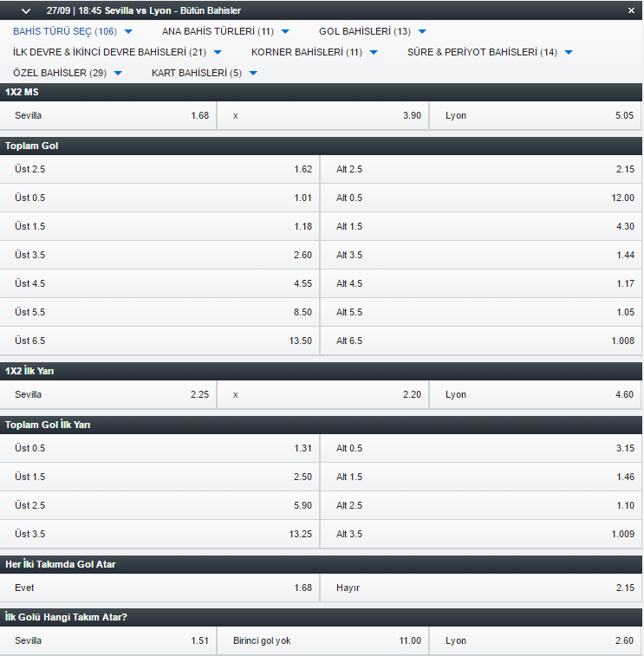Collapse the match panel with header chevron
The image size is (644, 656).
[26, 11]
